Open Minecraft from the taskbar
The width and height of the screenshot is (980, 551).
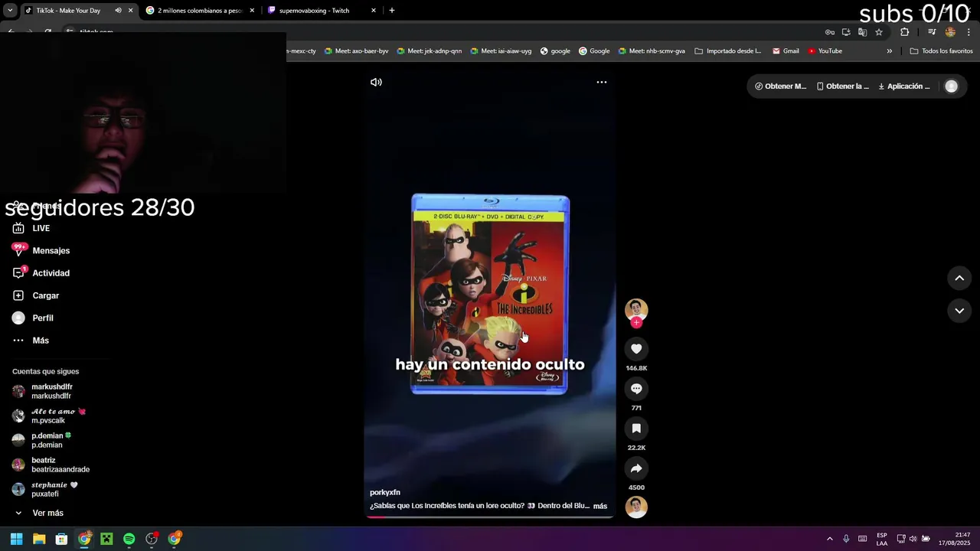[x=106, y=539]
